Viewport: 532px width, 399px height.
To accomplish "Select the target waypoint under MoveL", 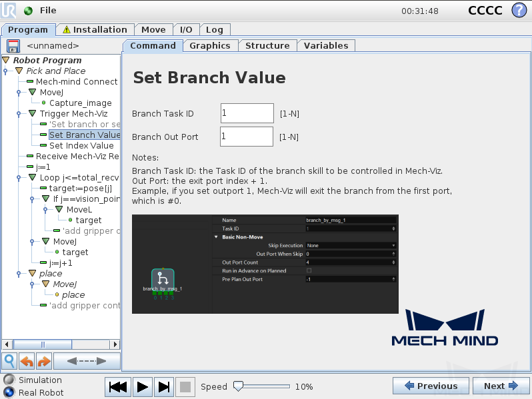I will [x=88, y=220].
